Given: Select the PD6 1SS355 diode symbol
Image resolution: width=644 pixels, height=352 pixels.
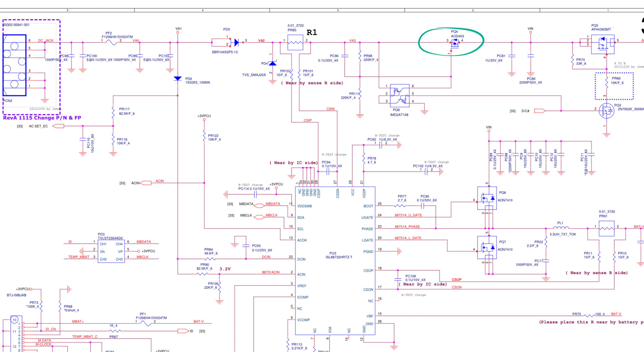Looking at the screenshot, I should [x=178, y=79].
